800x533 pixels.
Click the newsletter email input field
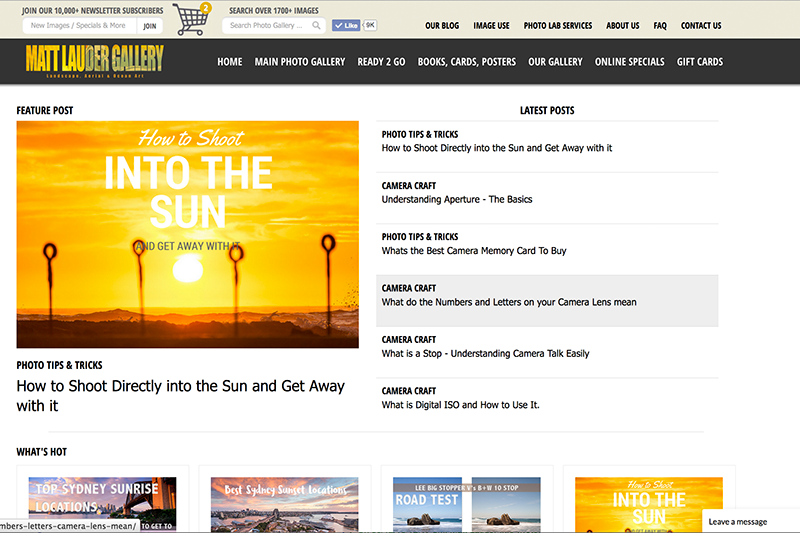79,26
